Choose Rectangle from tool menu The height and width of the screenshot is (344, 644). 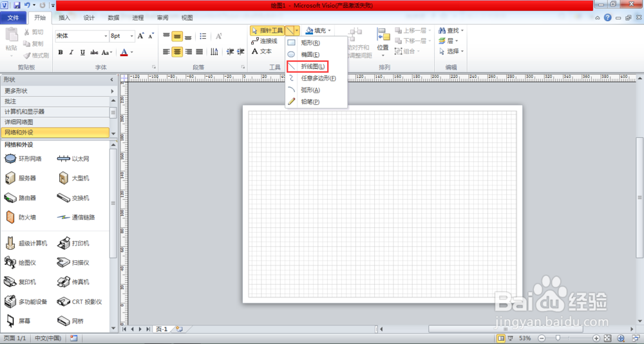[316, 43]
